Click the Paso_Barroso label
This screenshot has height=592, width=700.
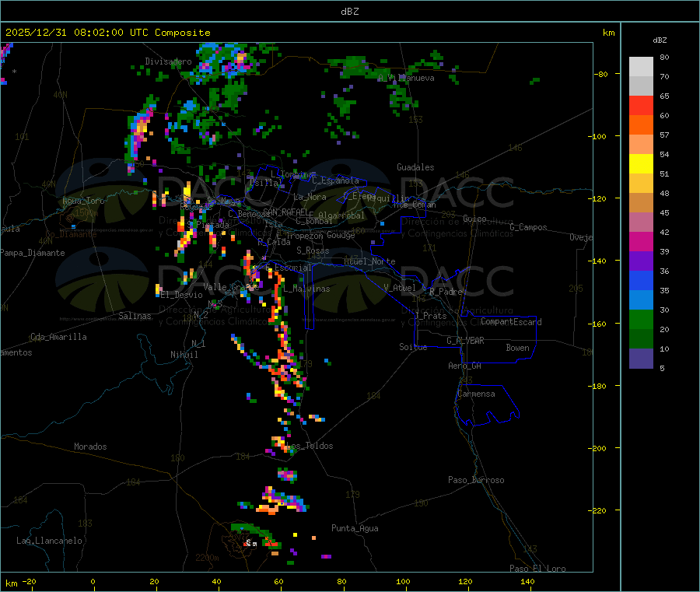coord(476,480)
